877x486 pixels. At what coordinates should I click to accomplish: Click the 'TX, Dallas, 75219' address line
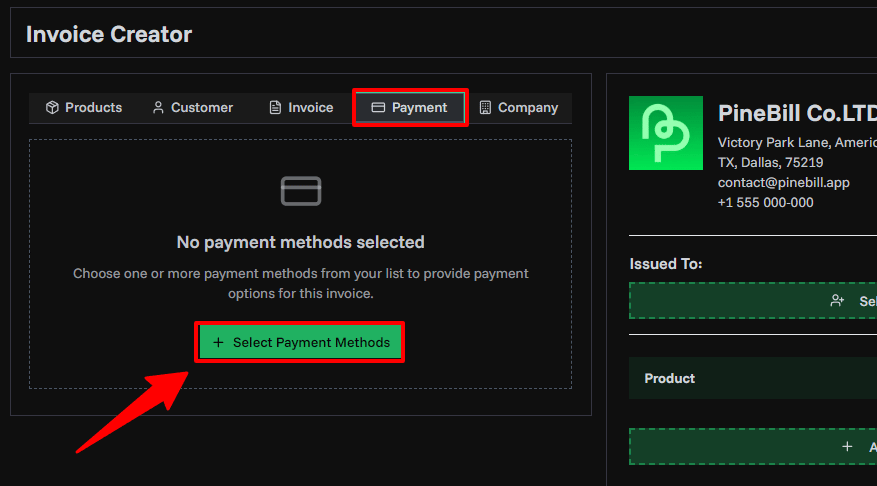771,163
